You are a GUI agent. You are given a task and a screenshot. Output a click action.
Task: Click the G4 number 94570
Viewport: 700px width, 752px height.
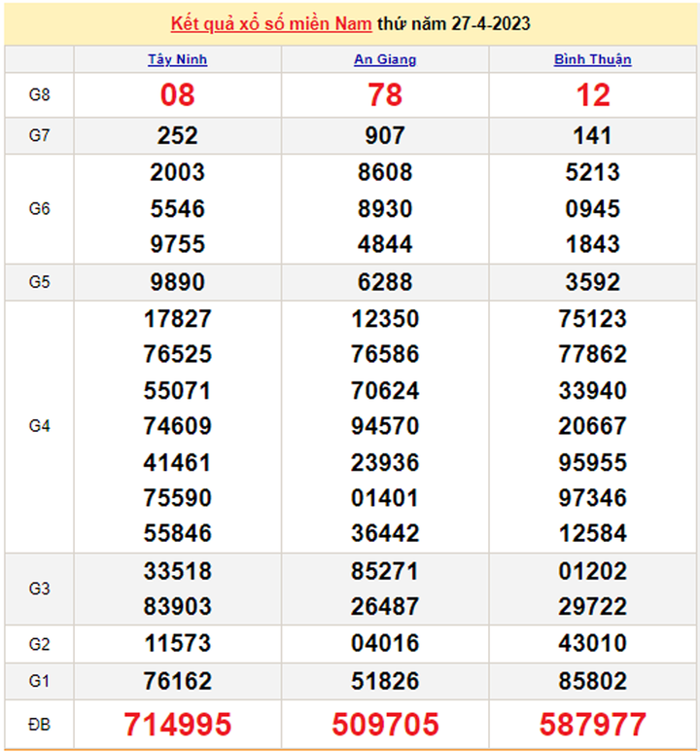pyautogui.click(x=385, y=426)
